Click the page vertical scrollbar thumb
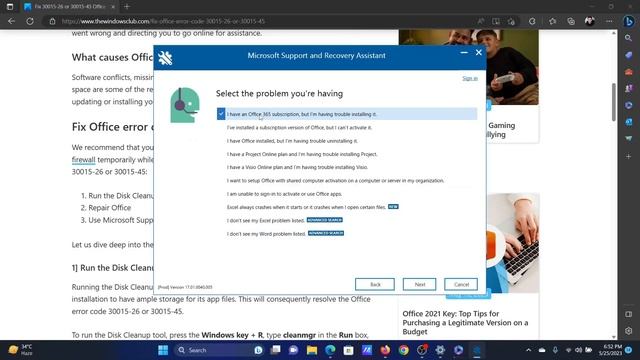This screenshot has width=640, height=360. (x=614, y=102)
